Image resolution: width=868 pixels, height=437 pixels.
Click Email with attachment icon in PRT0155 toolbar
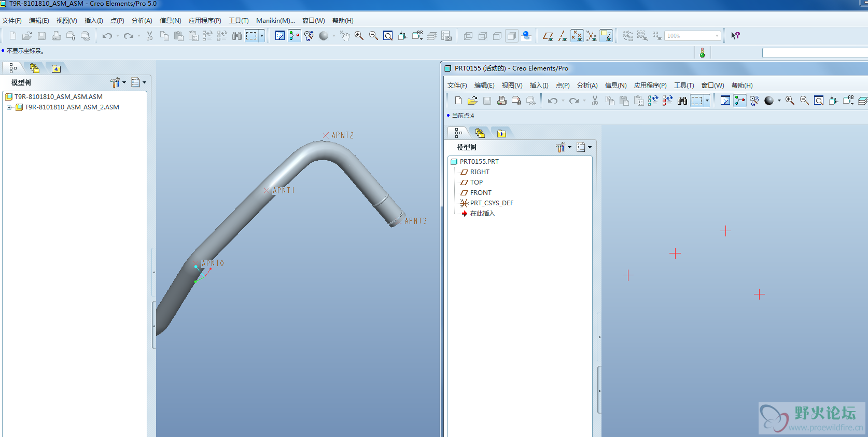click(516, 101)
